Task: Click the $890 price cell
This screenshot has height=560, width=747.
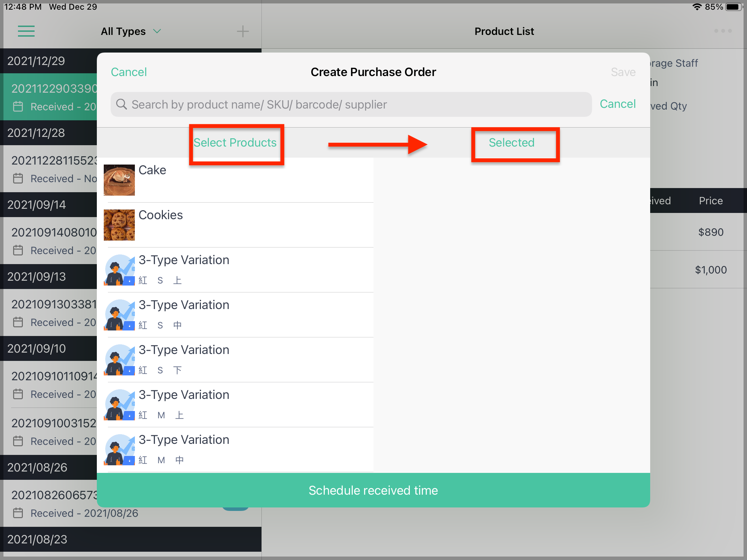Action: [x=711, y=232]
